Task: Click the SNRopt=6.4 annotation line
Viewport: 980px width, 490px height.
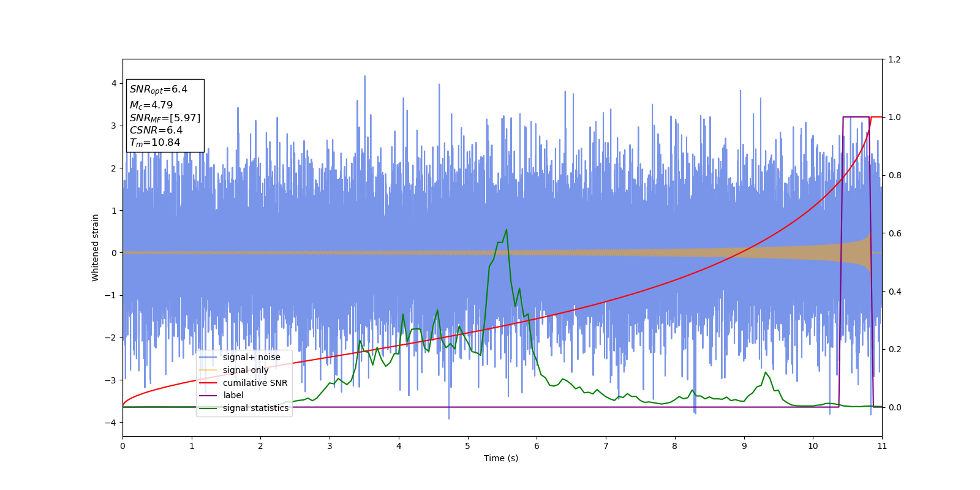Action: 159,89
